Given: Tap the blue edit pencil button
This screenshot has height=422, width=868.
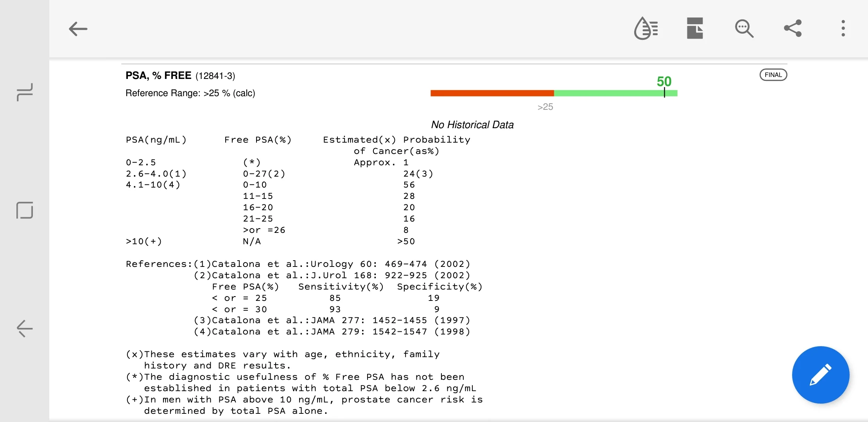Looking at the screenshot, I should point(821,375).
